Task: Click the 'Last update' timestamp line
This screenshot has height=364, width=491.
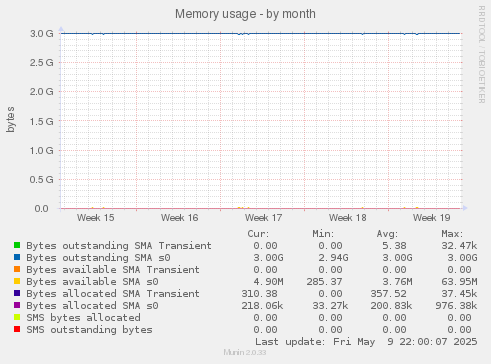Action: tap(366, 342)
